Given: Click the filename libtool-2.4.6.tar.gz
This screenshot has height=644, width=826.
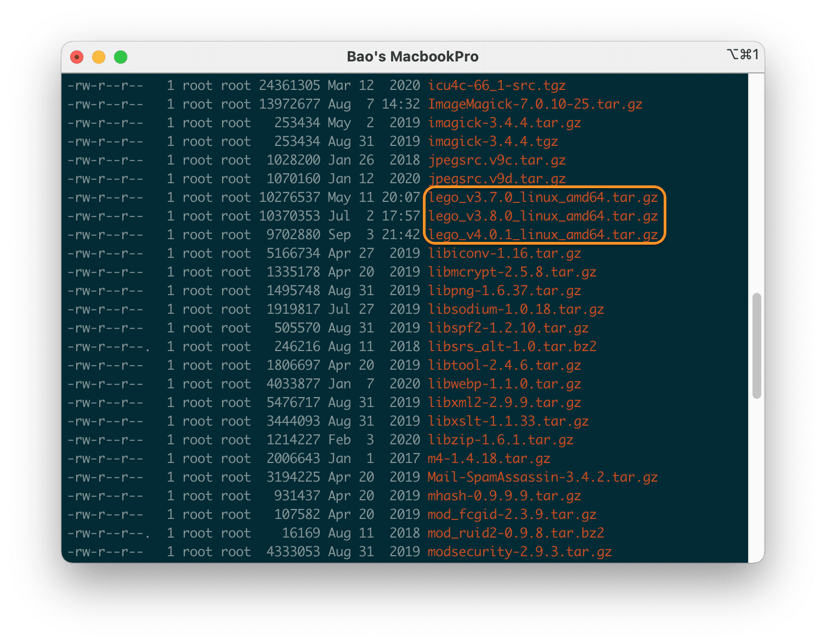Looking at the screenshot, I should click(x=504, y=366).
